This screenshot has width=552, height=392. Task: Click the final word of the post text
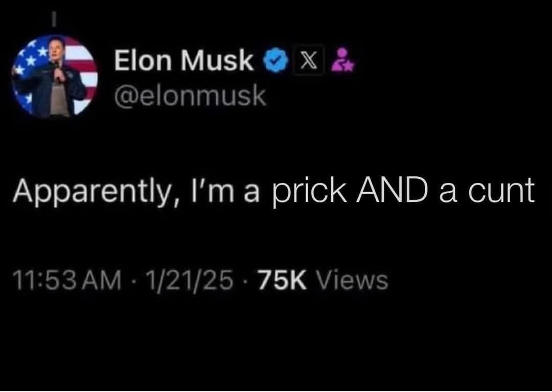[x=501, y=192]
